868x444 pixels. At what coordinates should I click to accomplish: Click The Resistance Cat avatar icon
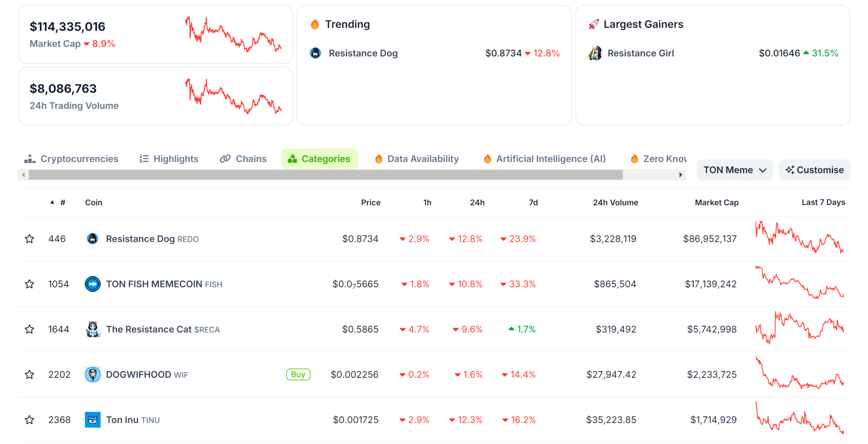(x=92, y=329)
